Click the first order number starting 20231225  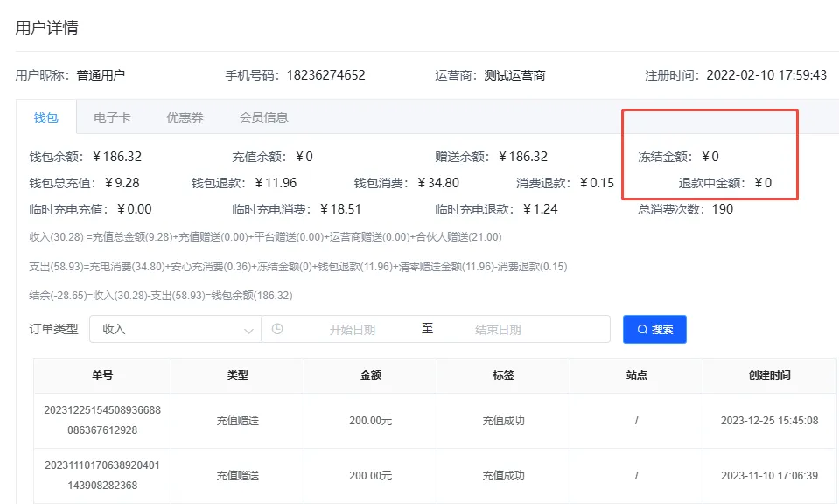point(101,421)
